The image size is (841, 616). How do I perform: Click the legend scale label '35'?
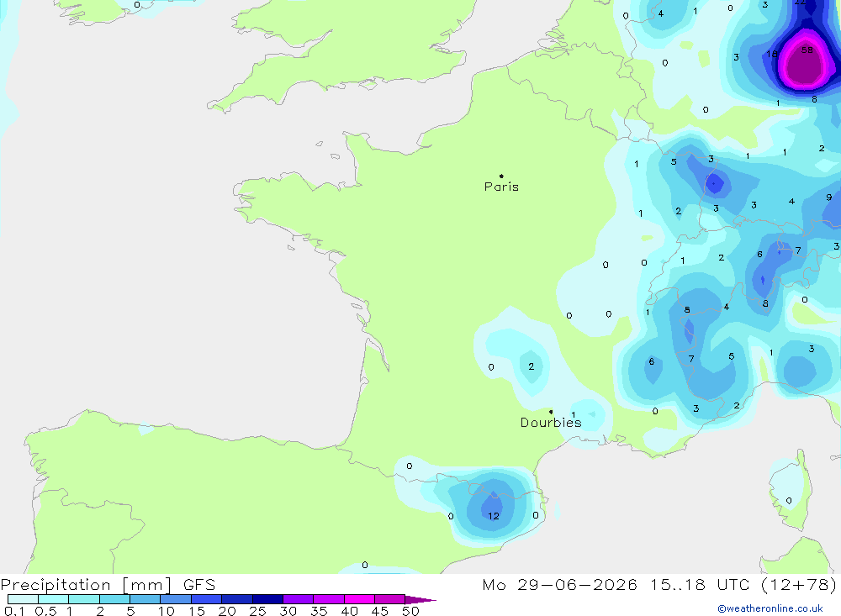coord(319,611)
